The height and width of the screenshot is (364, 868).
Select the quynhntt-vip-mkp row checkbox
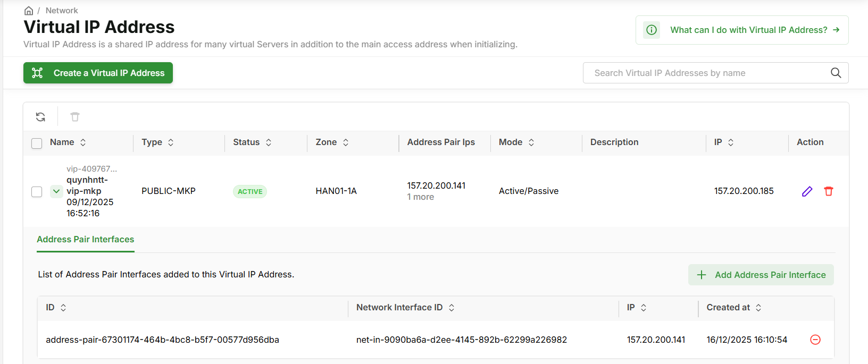point(37,192)
